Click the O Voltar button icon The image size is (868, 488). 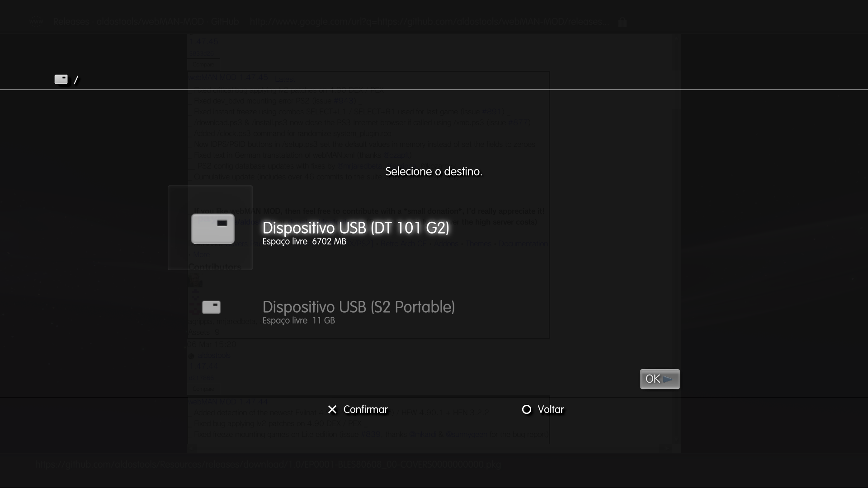[x=527, y=409]
